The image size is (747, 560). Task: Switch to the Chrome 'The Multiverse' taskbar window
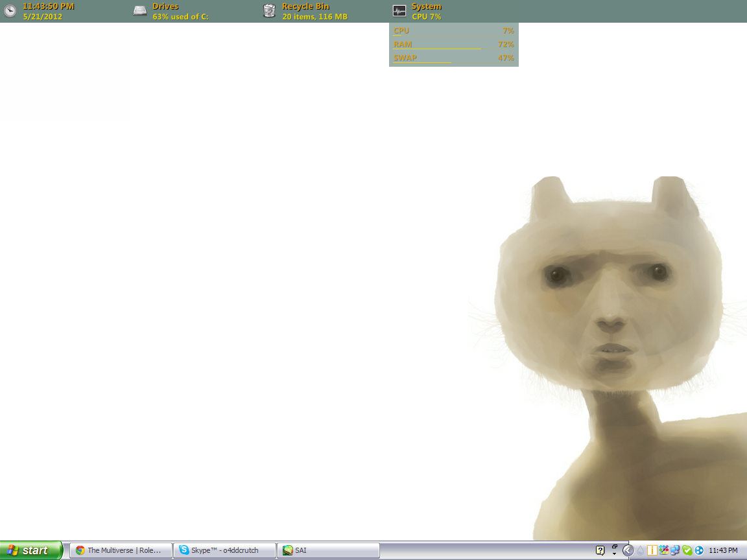click(x=121, y=550)
